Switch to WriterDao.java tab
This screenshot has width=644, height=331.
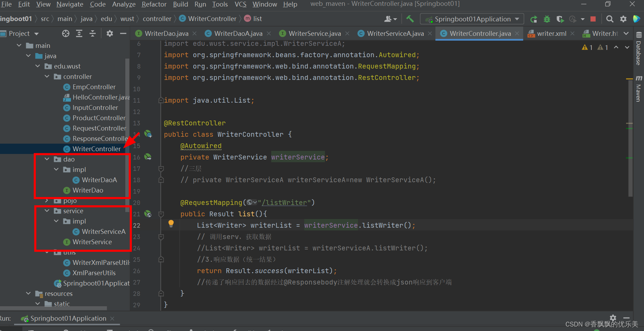tap(166, 33)
